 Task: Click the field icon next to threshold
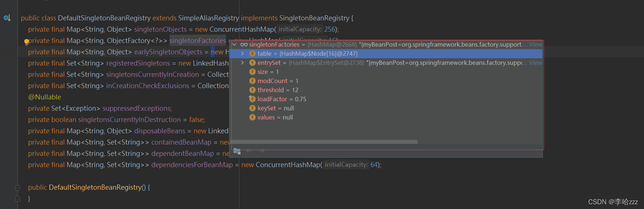(253, 90)
